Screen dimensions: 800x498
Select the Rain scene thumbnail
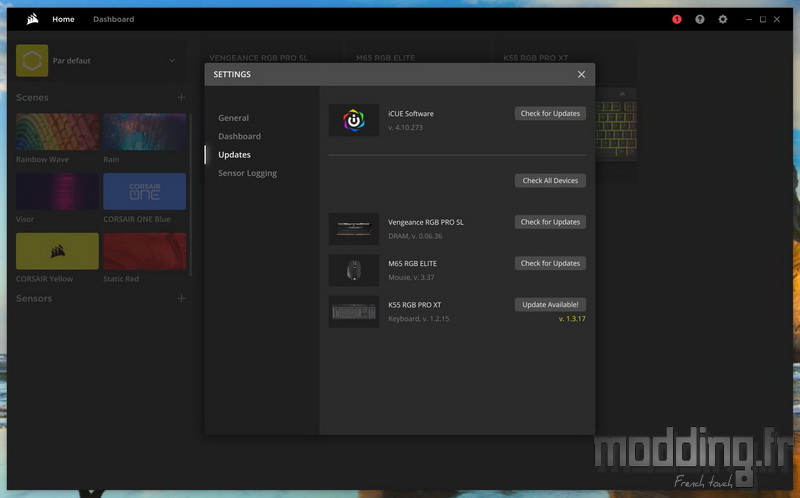144,132
